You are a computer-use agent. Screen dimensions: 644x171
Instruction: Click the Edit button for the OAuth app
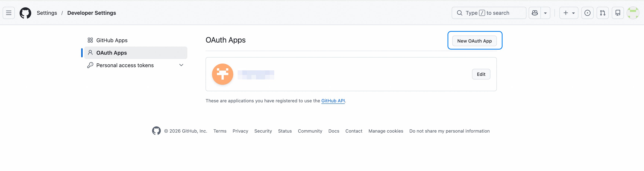[x=481, y=74]
